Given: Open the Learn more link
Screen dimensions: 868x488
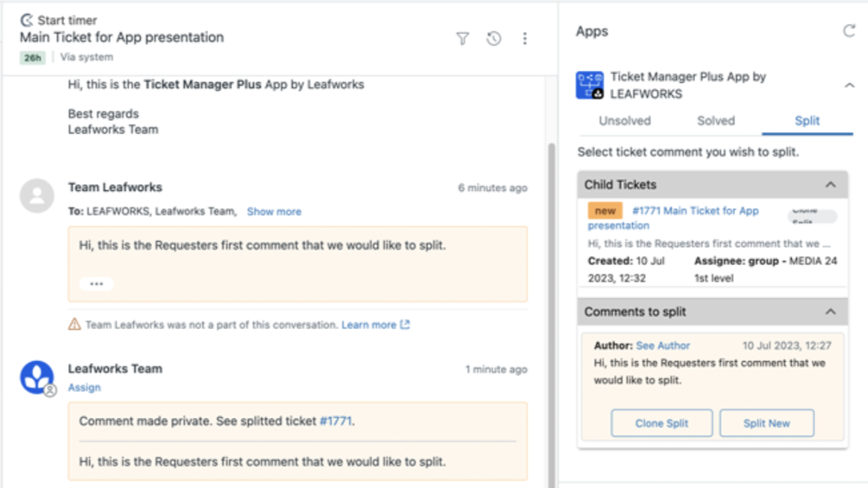Looking at the screenshot, I should click(375, 325).
